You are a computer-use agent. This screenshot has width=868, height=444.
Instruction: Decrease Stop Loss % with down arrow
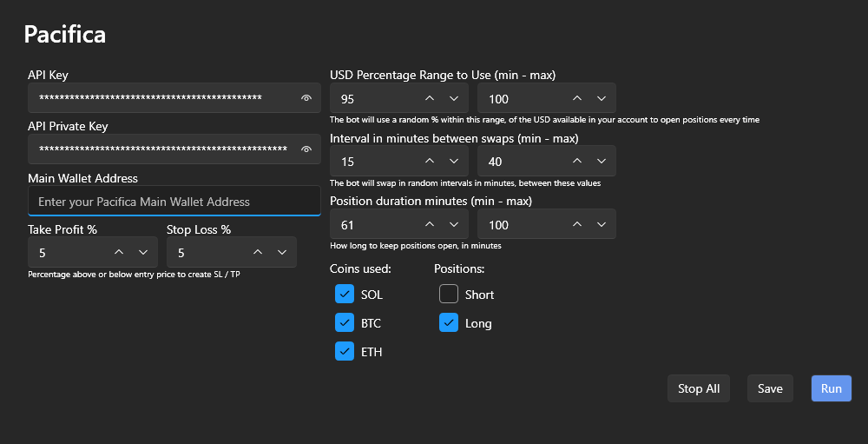282,253
